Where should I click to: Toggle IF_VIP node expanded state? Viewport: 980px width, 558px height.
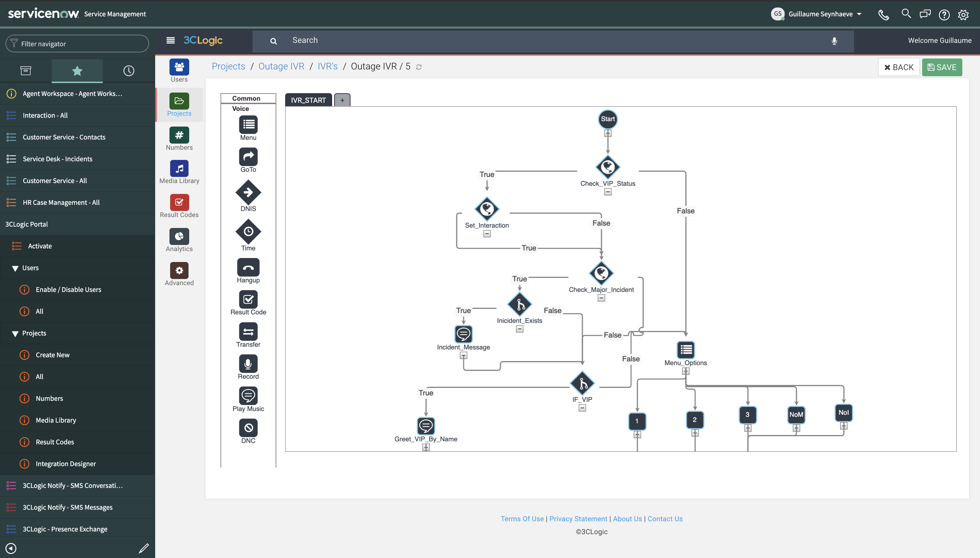tap(582, 408)
